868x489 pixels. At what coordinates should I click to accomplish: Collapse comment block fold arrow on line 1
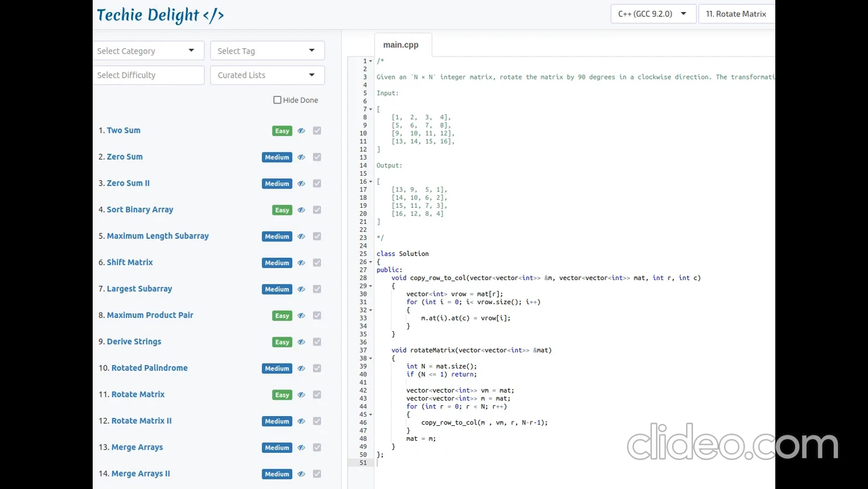[371, 61]
